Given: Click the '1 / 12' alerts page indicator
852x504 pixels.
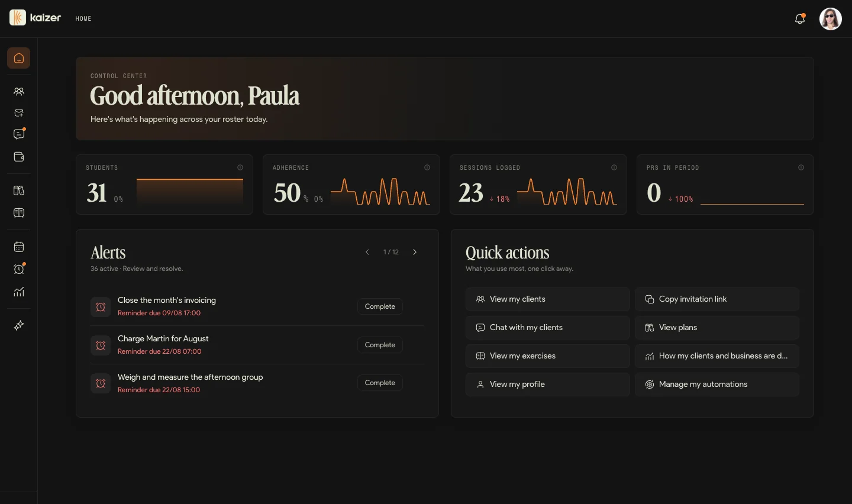Looking at the screenshot, I should [x=391, y=252].
